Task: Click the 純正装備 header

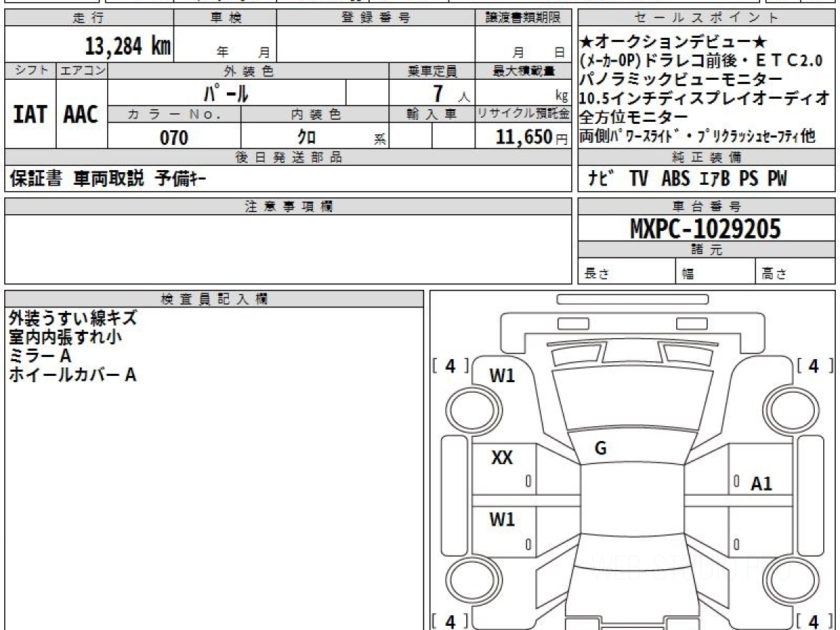Action: point(706,157)
